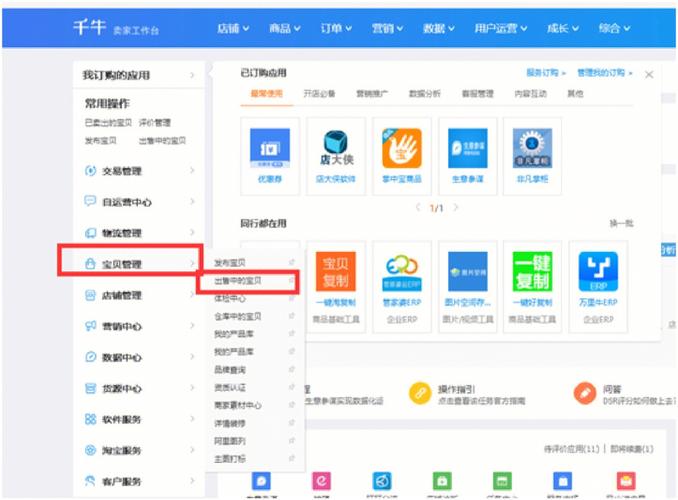The image size is (678, 500).
Task: Expand the 店铺 top navigation dropdown
Action: click(233, 29)
